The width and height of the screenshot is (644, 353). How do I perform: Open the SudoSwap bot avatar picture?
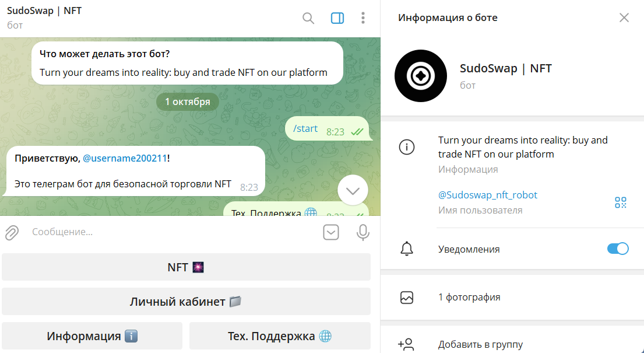(420, 76)
